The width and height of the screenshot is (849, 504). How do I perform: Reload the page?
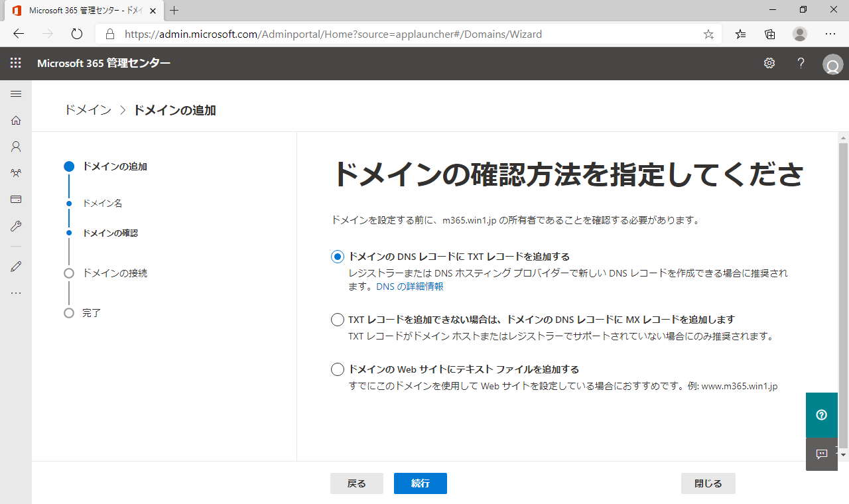76,34
